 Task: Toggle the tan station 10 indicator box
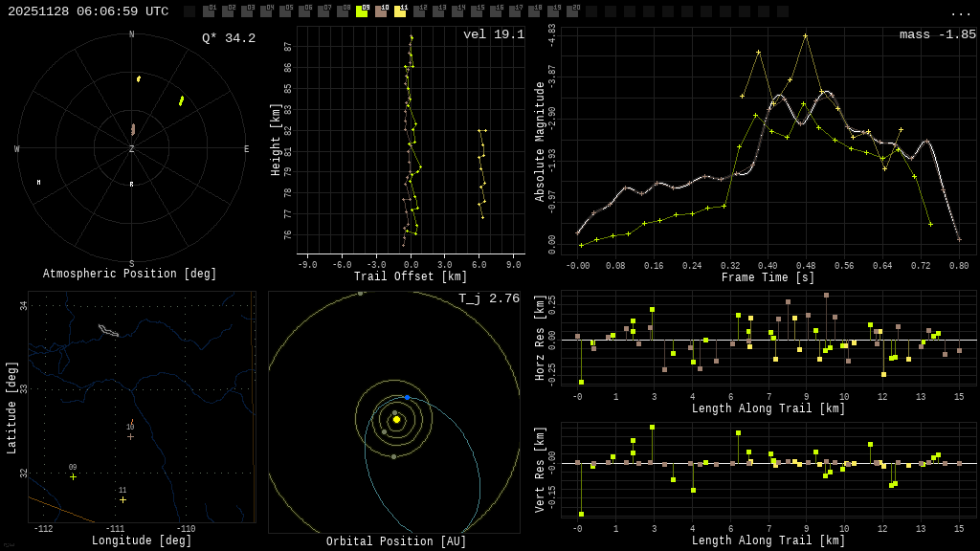(381, 11)
